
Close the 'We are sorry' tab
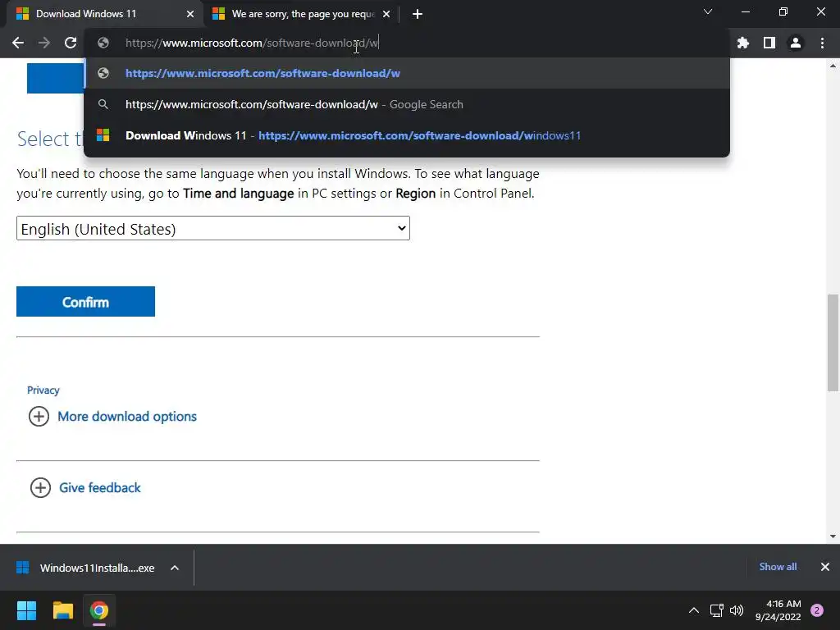pyautogui.click(x=386, y=14)
